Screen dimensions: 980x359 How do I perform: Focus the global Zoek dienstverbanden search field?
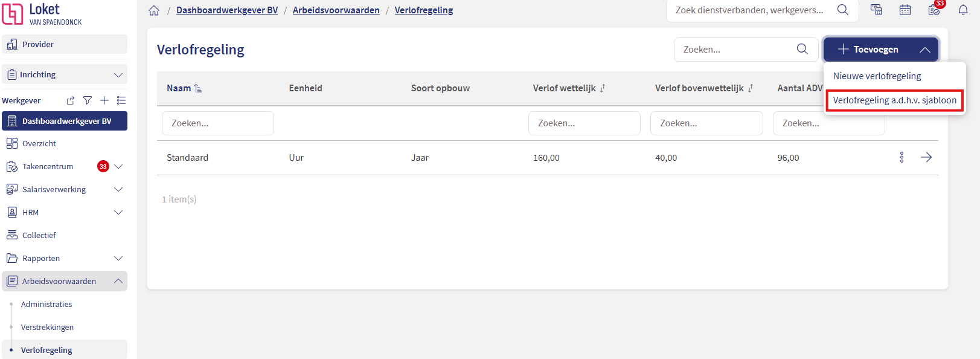[749, 10]
